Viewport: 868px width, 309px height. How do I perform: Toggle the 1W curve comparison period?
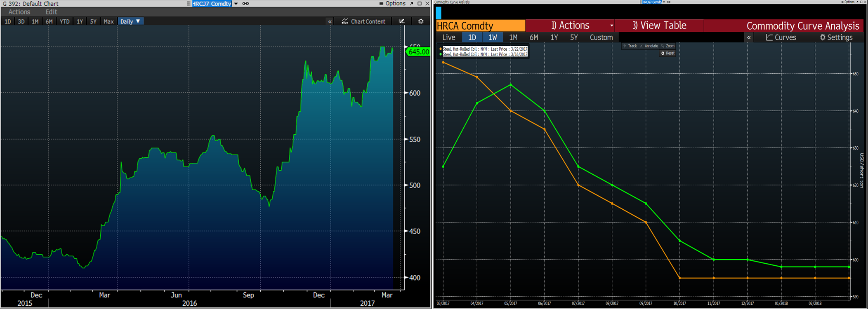[x=493, y=37]
